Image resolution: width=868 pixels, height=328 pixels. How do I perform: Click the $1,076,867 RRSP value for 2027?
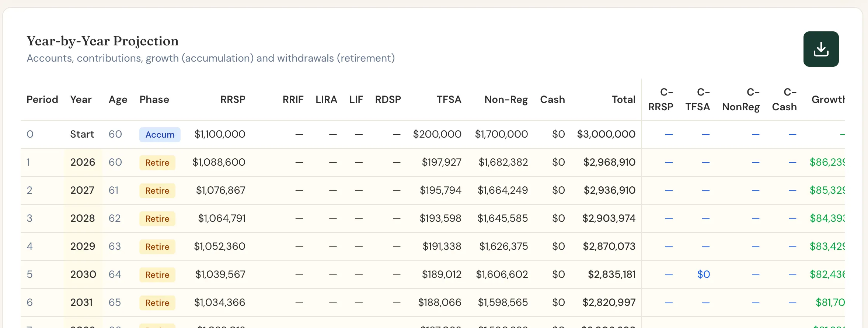pos(221,190)
